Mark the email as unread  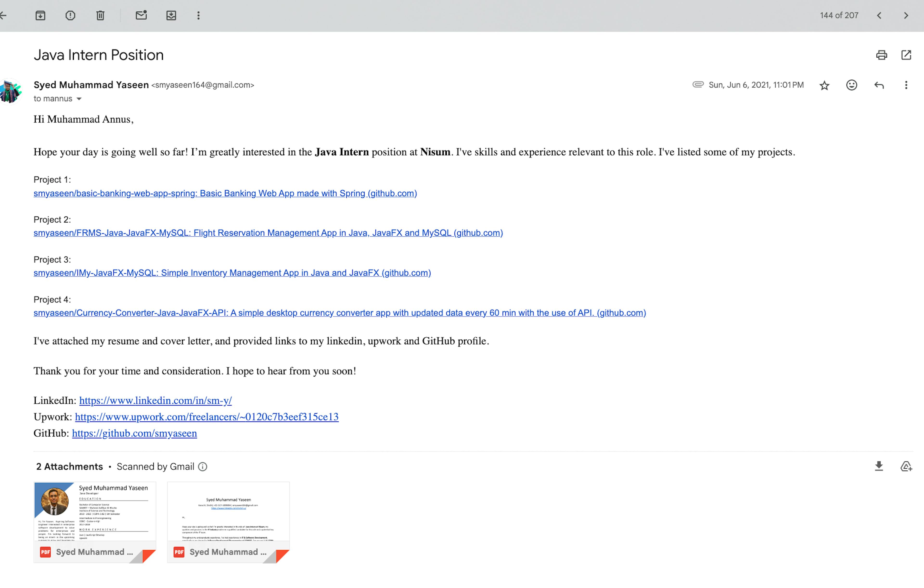(141, 15)
